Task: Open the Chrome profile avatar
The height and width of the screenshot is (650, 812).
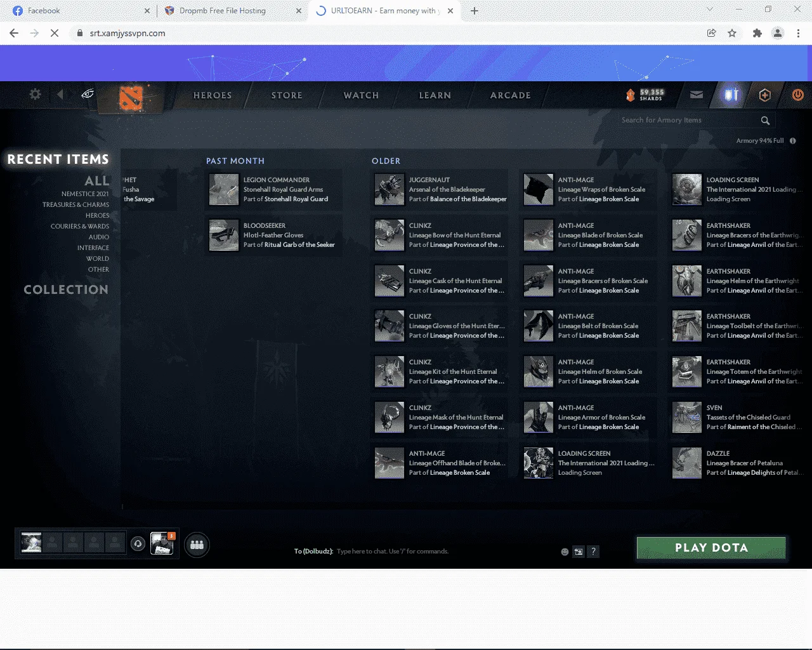Action: pos(778,33)
